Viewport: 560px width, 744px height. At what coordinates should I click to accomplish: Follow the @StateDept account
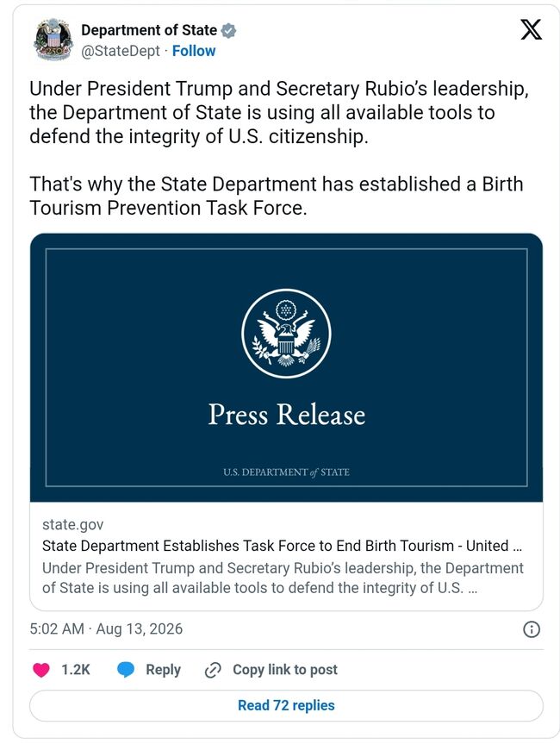pos(194,51)
